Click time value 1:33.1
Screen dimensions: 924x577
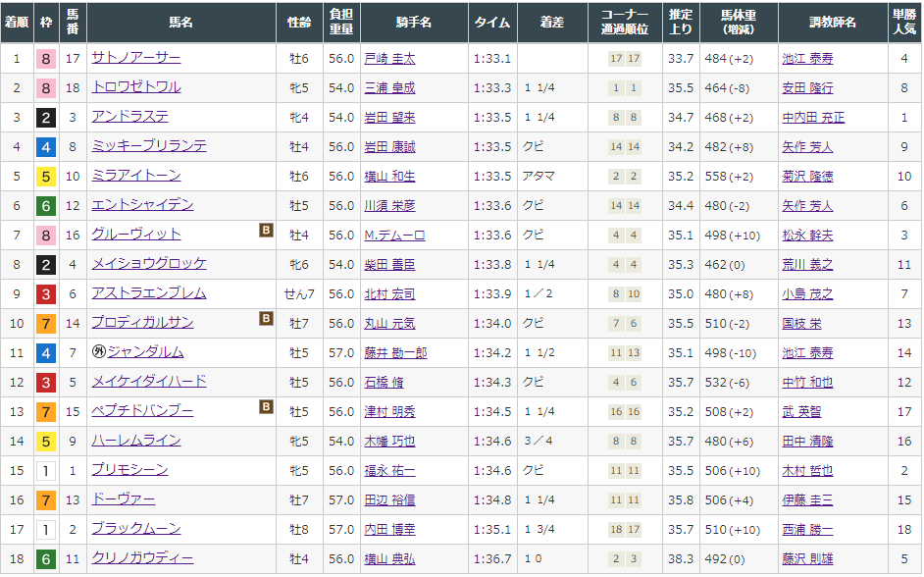pos(492,58)
